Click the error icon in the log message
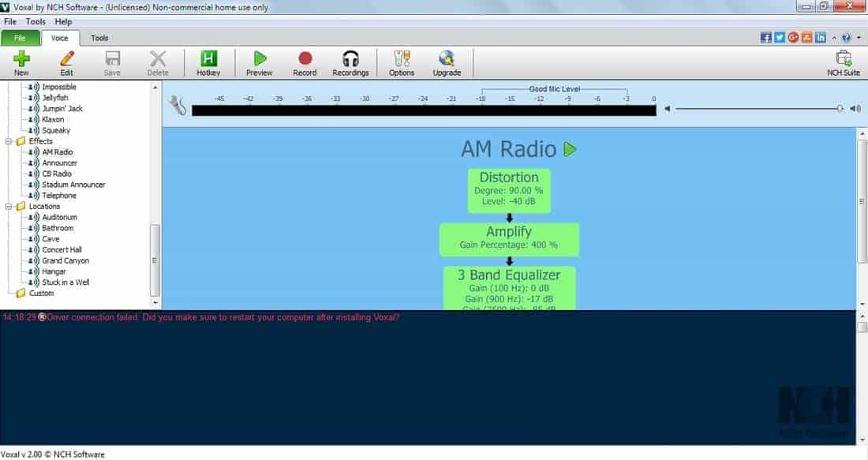 coord(42,317)
